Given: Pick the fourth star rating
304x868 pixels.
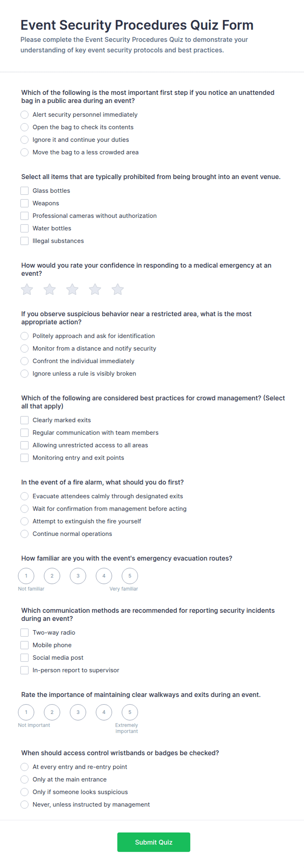Looking at the screenshot, I should [x=95, y=289].
